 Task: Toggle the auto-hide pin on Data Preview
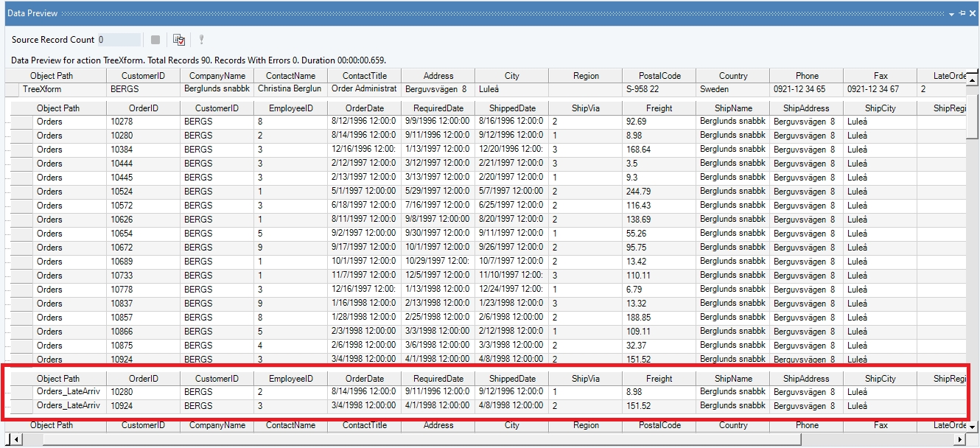962,14
